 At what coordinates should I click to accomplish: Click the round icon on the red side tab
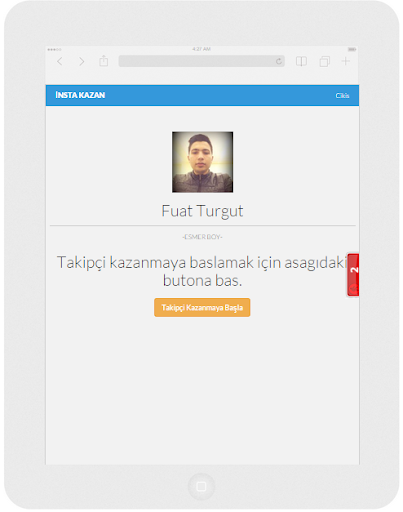click(354, 287)
